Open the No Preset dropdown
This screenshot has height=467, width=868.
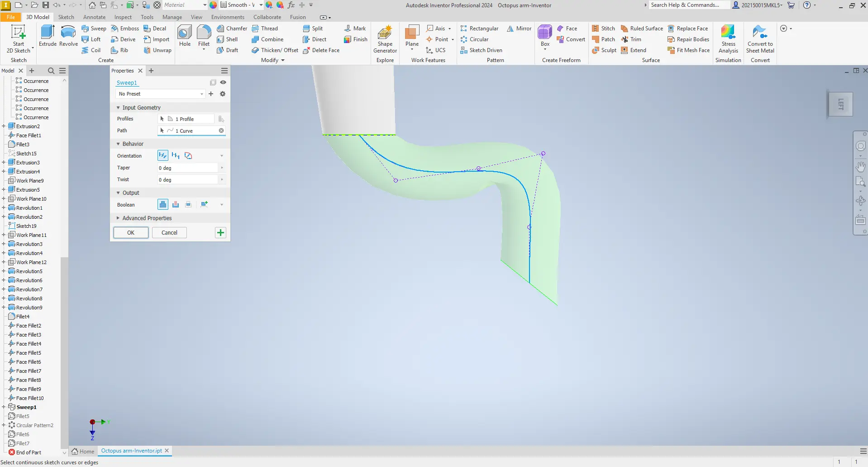(x=201, y=94)
